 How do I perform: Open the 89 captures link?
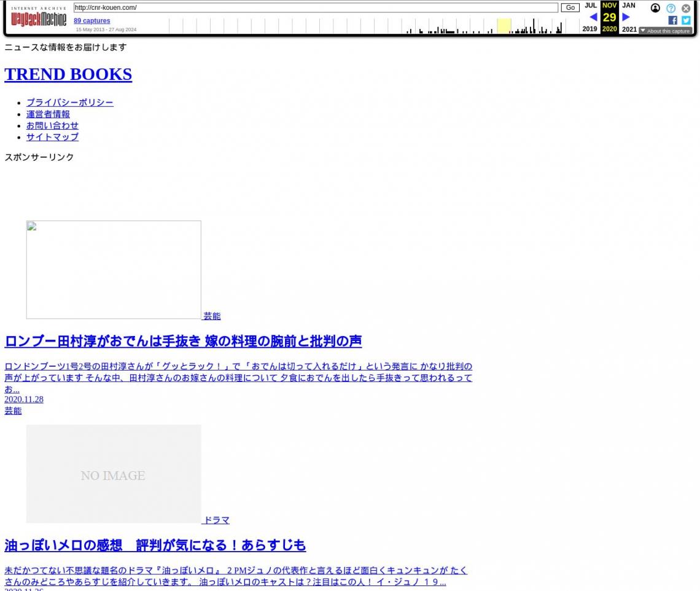[x=91, y=20]
